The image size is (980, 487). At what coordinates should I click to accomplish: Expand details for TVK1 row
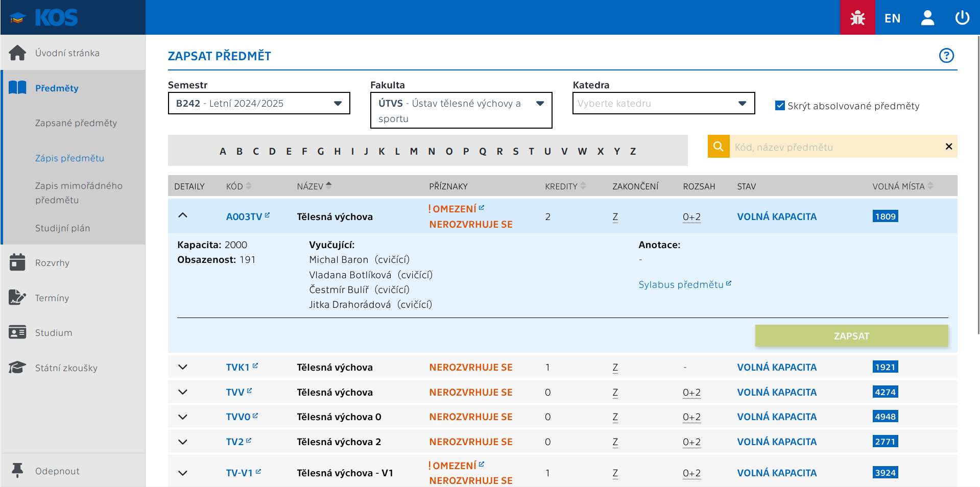click(x=183, y=367)
